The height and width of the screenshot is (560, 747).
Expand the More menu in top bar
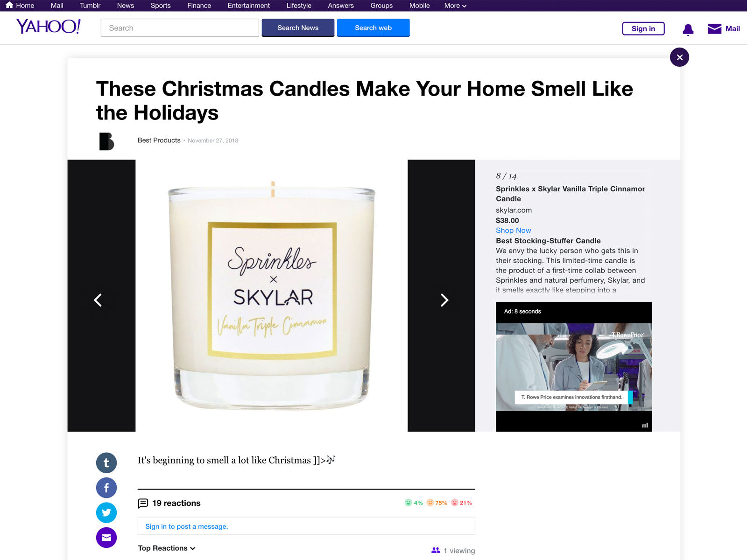pyautogui.click(x=455, y=6)
